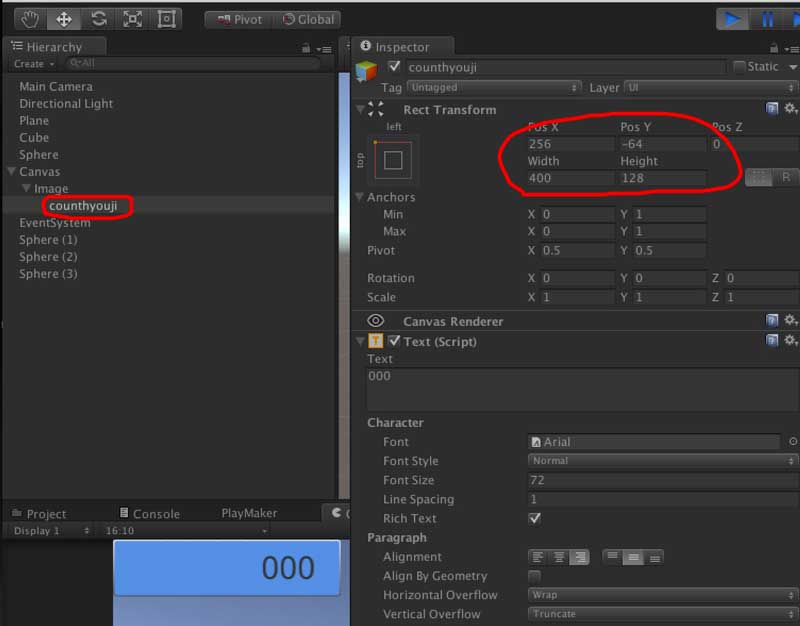Collapse the Canvas tree node
Screen dimensions: 800x626
click(x=11, y=171)
